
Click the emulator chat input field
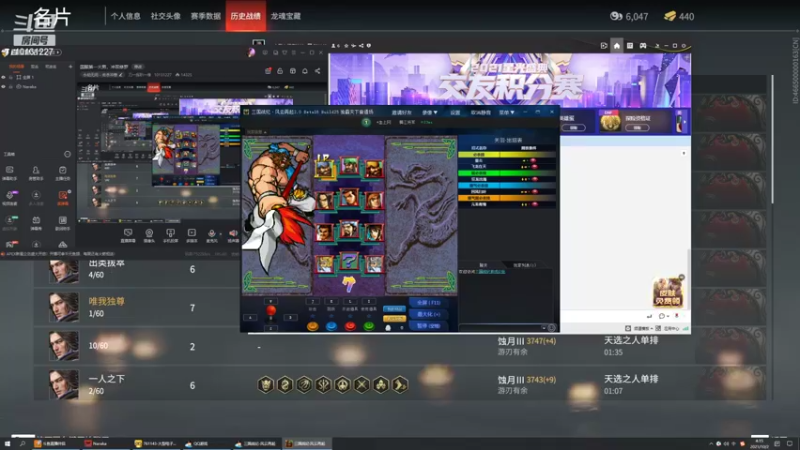[x=502, y=328]
